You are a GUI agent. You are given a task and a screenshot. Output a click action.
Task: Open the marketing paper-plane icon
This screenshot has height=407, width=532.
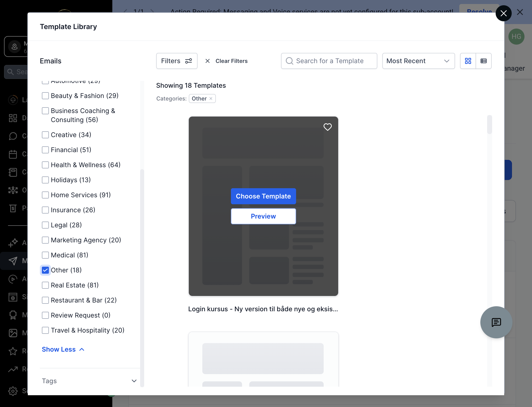13,261
